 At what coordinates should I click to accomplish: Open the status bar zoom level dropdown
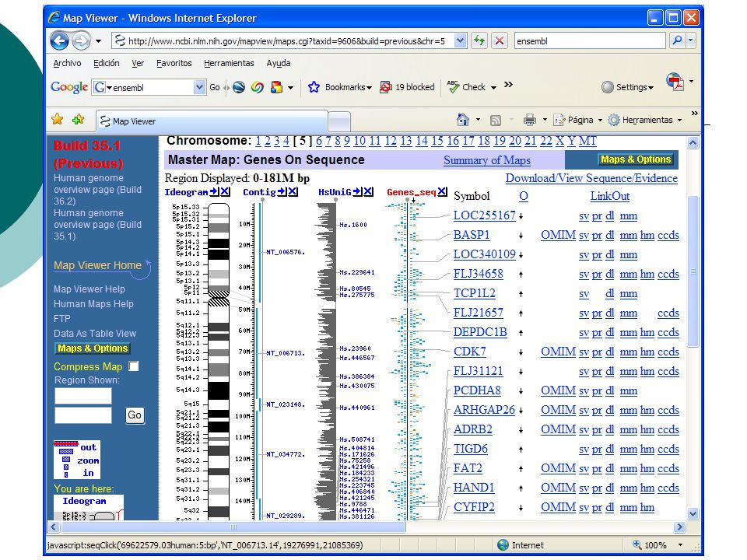[x=680, y=544]
